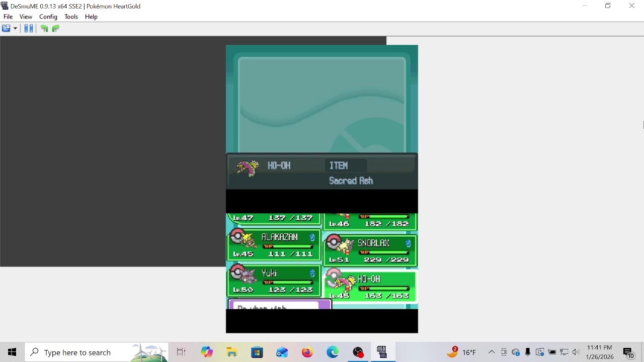
Task: Click SNORLAX's HP value 229/229
Action: click(x=387, y=260)
